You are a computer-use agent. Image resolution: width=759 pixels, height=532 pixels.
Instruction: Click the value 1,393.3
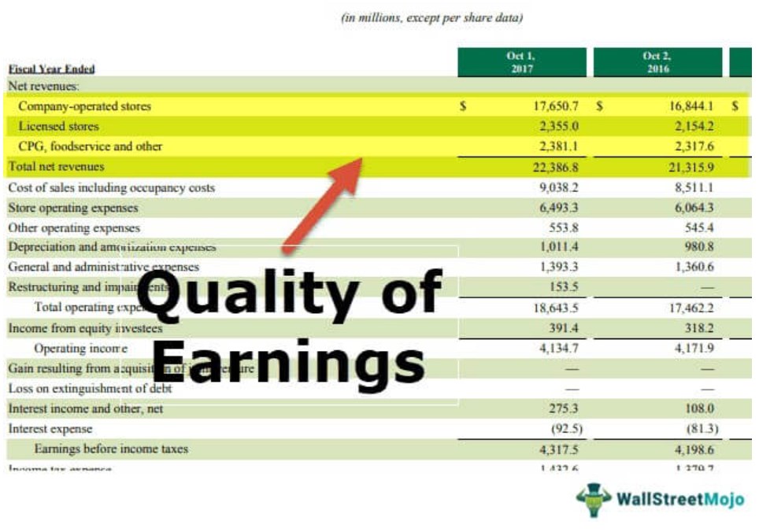559,267
